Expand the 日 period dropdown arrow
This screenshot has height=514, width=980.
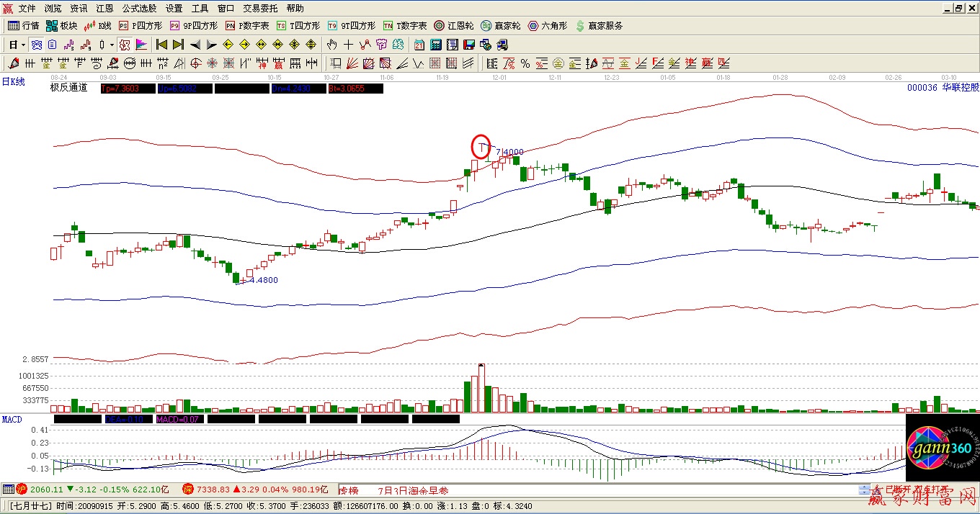pyautogui.click(x=24, y=45)
